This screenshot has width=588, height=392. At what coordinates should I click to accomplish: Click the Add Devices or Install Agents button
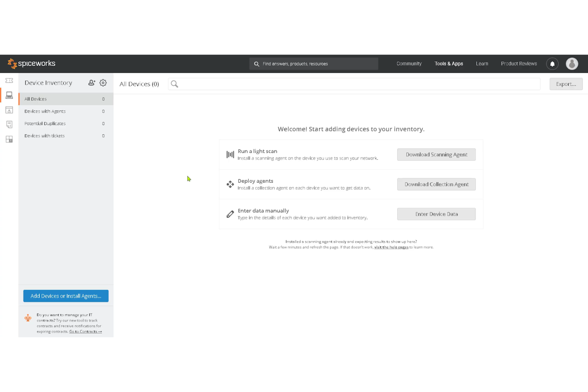[x=66, y=296]
